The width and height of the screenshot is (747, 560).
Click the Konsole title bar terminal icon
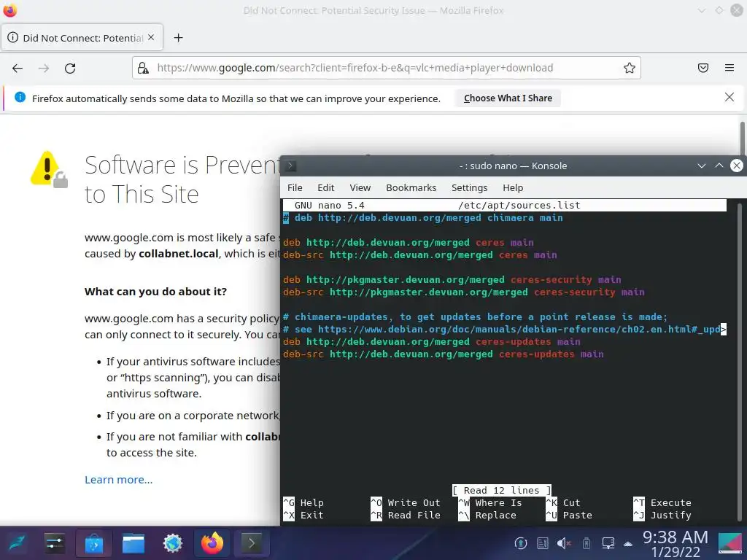290,166
